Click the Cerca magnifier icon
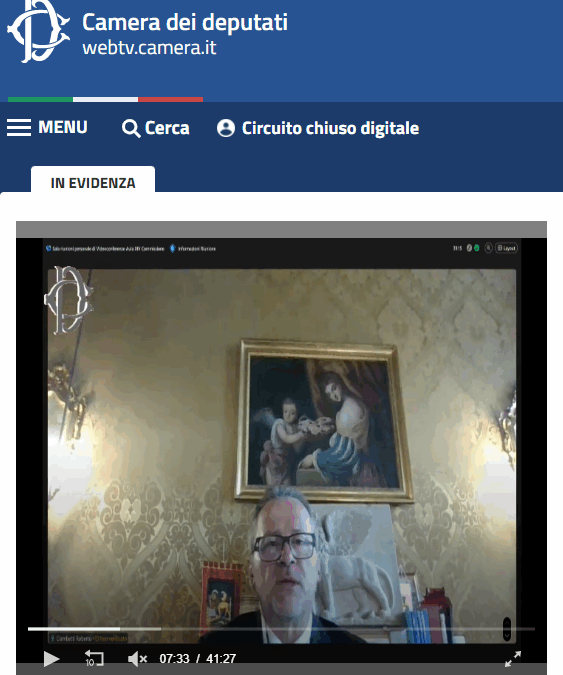This screenshot has width=563, height=675. coord(131,129)
